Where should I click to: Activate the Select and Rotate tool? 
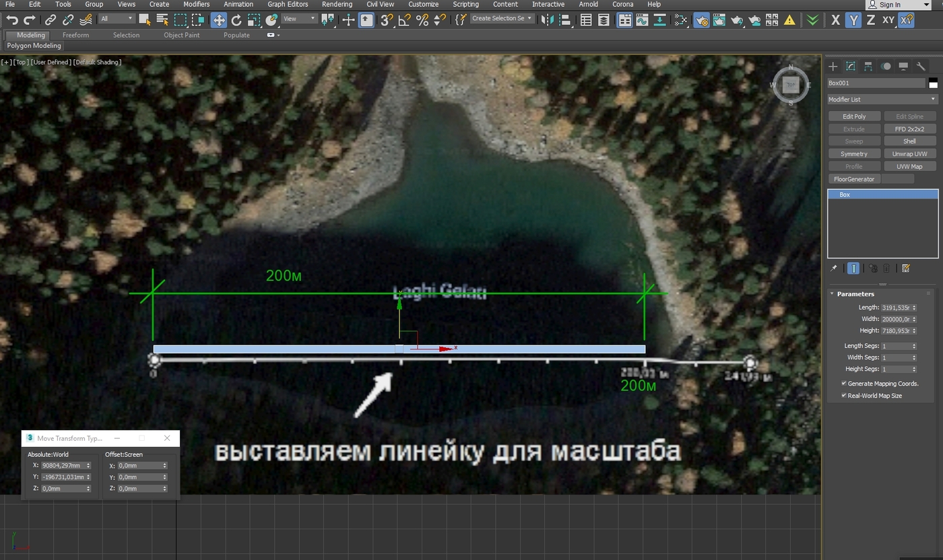click(x=236, y=20)
